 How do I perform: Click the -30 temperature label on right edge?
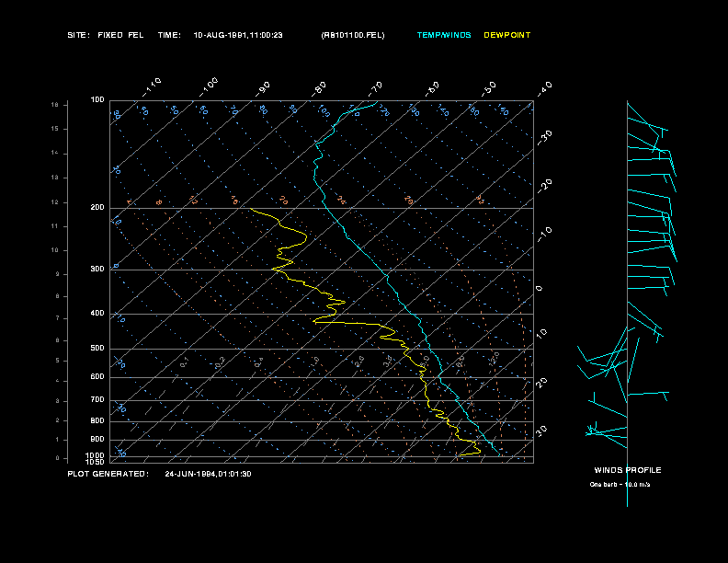tap(544, 138)
